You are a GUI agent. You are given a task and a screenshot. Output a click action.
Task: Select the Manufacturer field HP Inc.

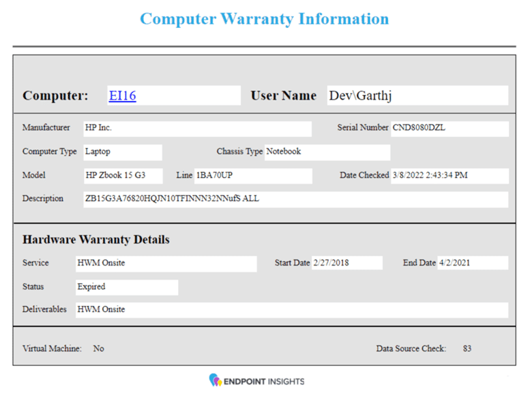click(196, 128)
